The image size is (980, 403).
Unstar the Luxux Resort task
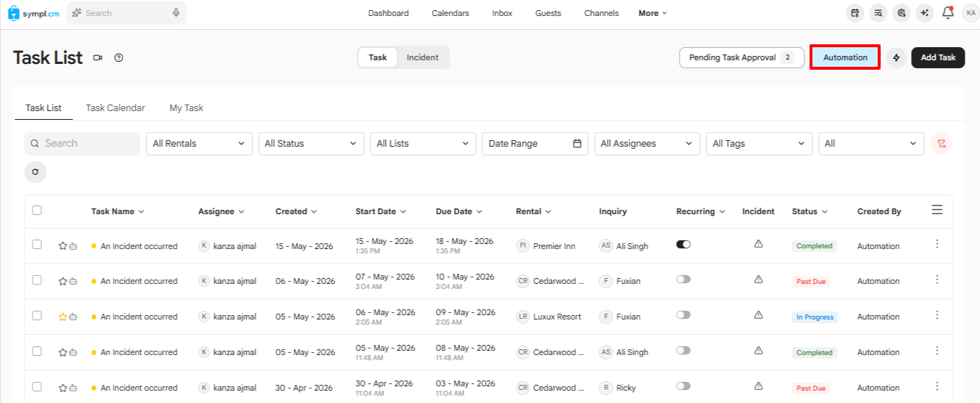click(x=62, y=317)
